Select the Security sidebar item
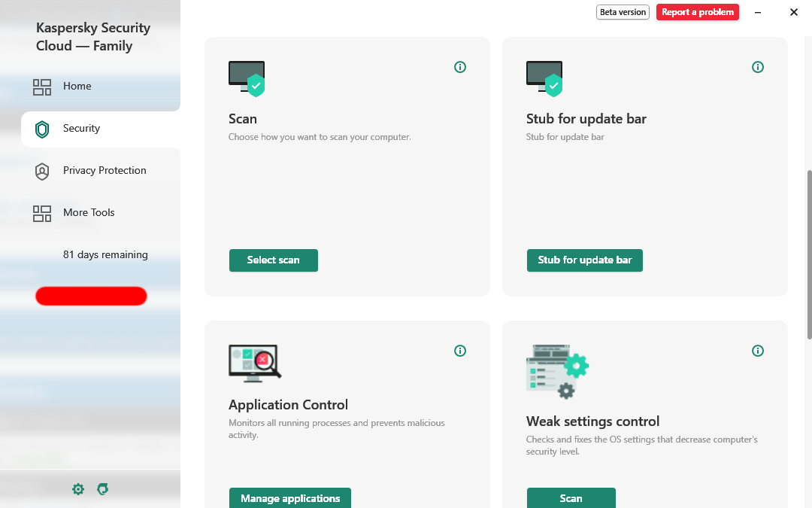The width and height of the screenshot is (812, 508). tap(101, 129)
